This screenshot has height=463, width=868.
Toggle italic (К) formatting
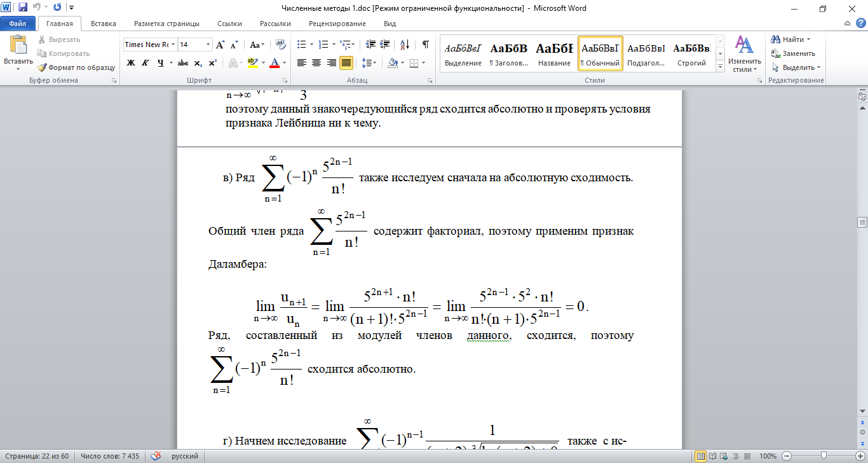pos(146,63)
